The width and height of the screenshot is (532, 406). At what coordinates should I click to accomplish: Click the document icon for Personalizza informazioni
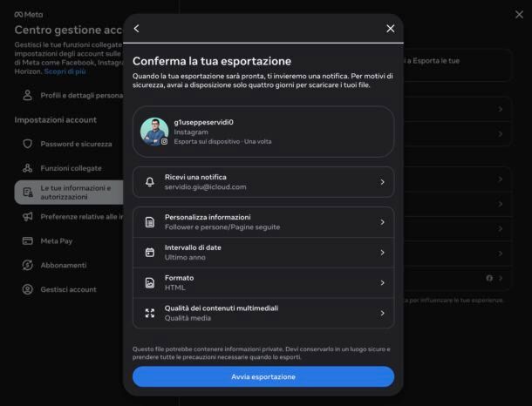click(x=150, y=222)
